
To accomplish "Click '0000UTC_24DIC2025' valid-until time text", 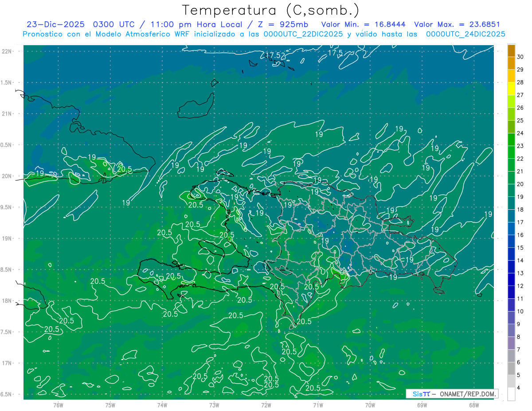I will click(x=465, y=34).
